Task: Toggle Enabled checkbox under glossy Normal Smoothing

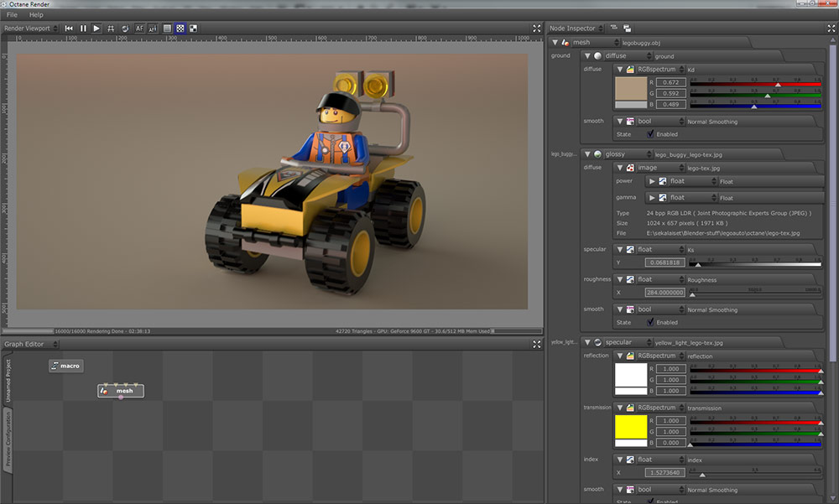Action: coord(650,322)
